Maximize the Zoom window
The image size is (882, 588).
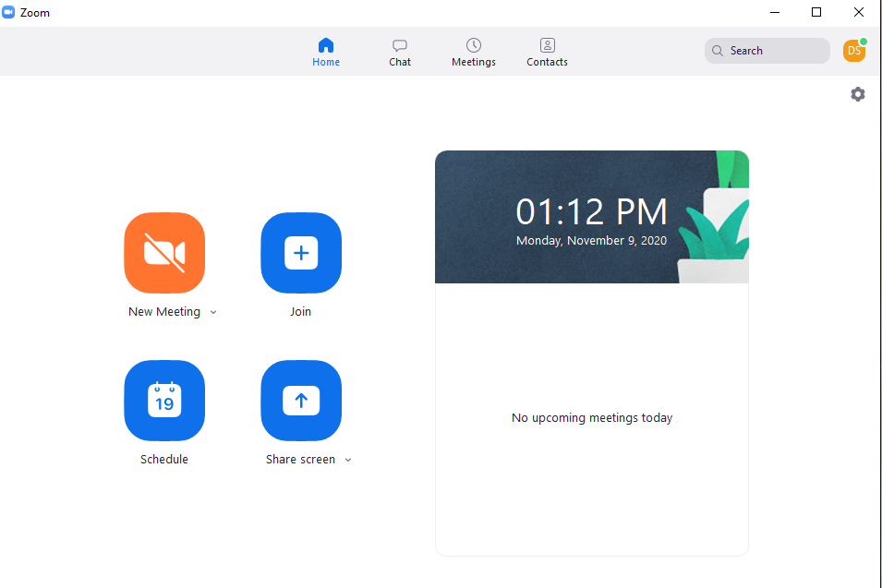tap(816, 13)
